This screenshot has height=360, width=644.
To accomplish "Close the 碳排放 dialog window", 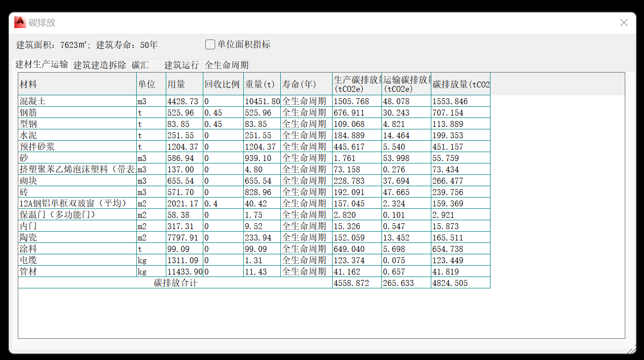I will click(x=624, y=23).
